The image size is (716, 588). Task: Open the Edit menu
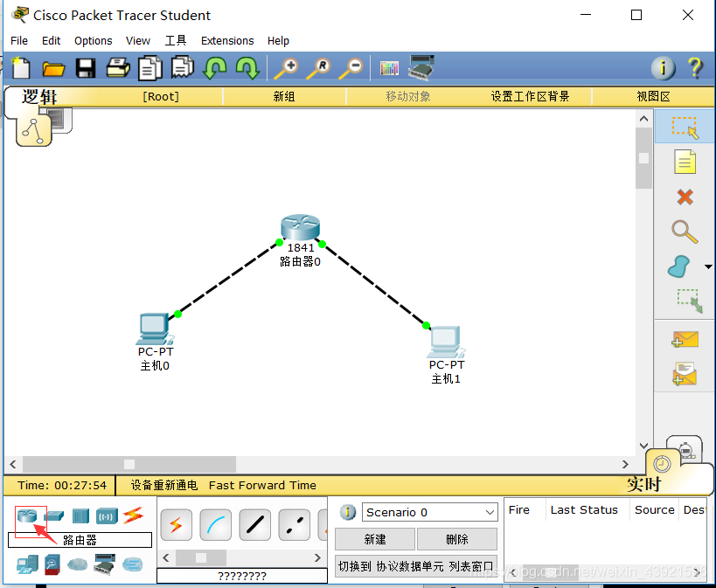click(51, 41)
